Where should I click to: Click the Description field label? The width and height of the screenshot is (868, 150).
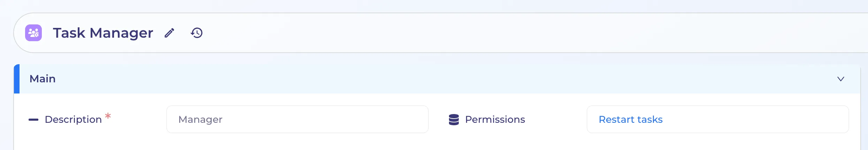[x=73, y=119]
